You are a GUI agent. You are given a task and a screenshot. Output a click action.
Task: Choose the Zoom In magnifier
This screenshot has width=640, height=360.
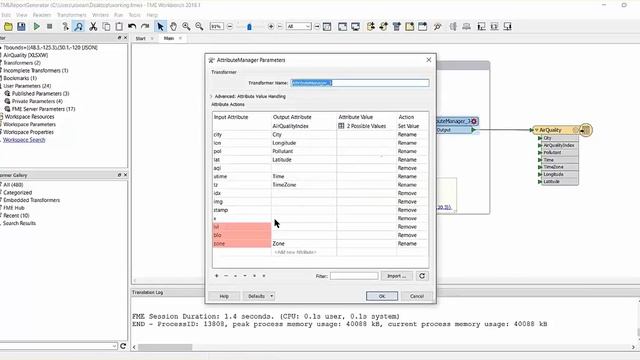click(186, 27)
